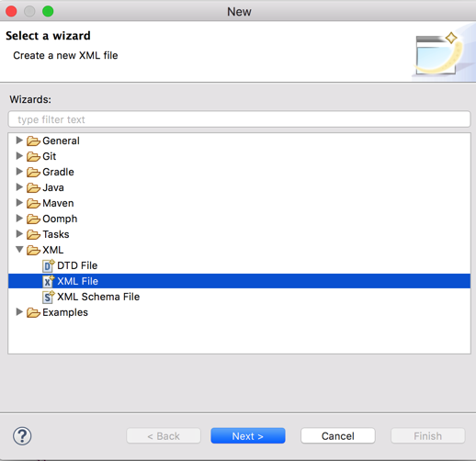Focus the type filter text field
476x461 pixels.
point(239,119)
